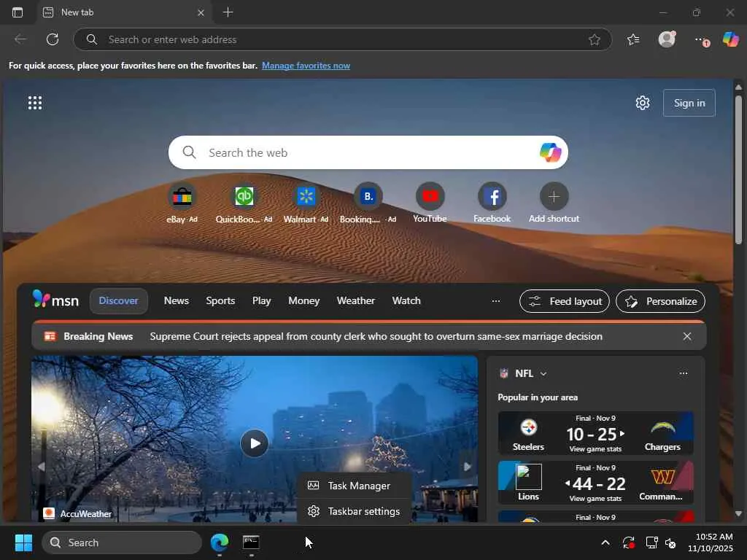Click the page vertical scrollbar thumb
The image size is (747, 560).
pyautogui.click(x=738, y=169)
